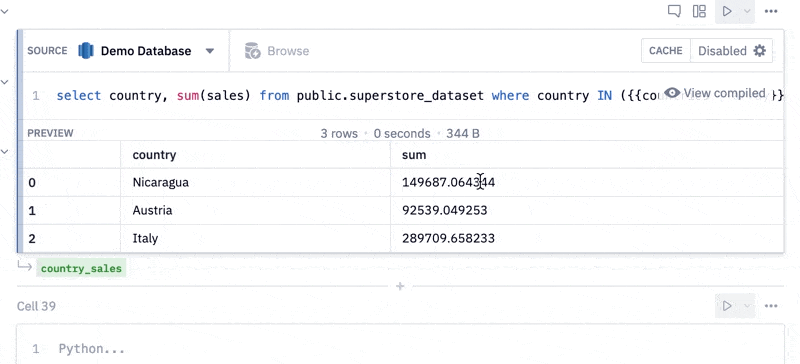The width and height of the screenshot is (800, 364).
Task: Expand the run options arrow on Cell 39
Action: pyautogui.click(x=747, y=306)
